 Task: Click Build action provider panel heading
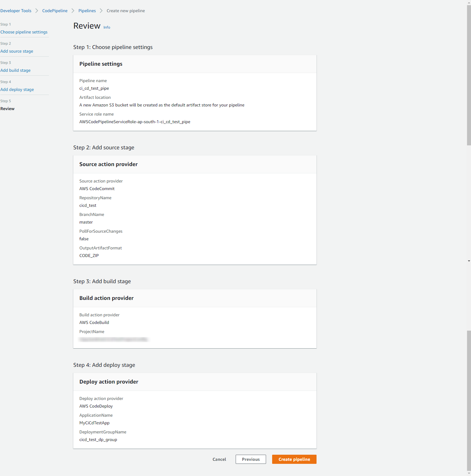(x=106, y=298)
